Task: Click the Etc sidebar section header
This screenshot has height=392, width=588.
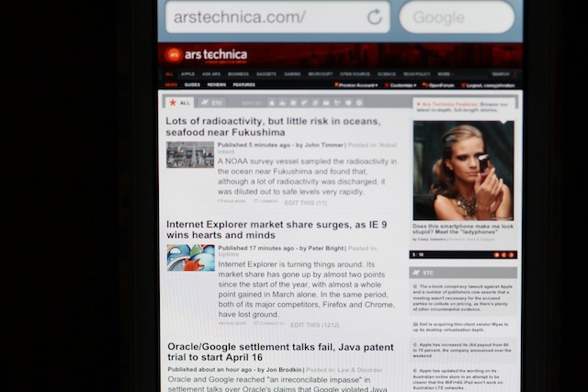Action: (463, 273)
